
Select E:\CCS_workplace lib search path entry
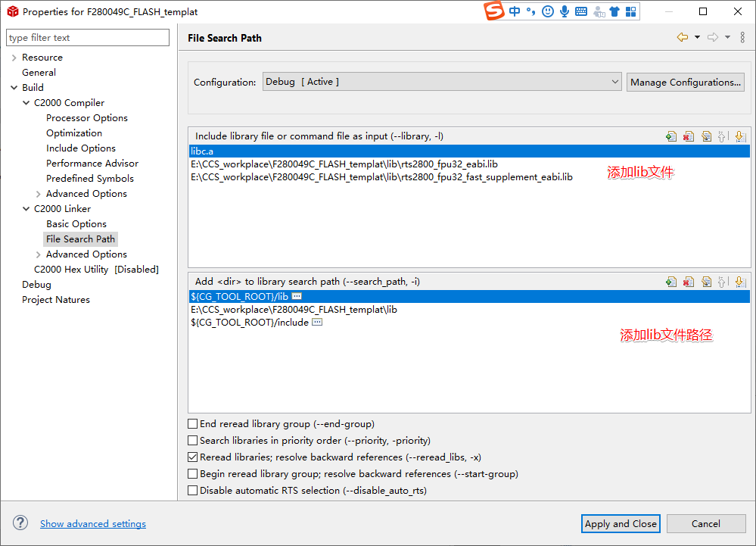coord(470,309)
